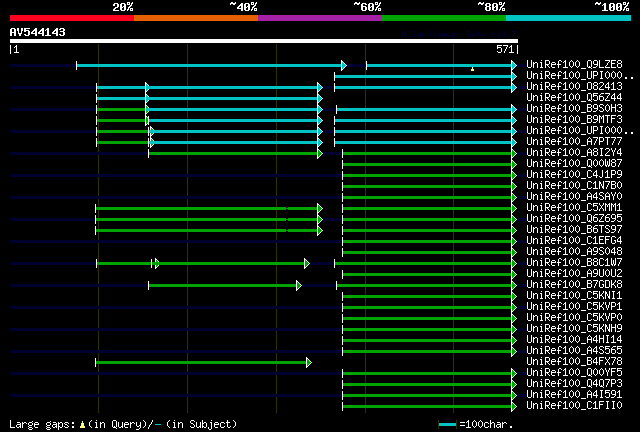Viewport: 640px width, 432px height.
Task: Select the UniRef100_C1FII0 label
Action: [x=574, y=406]
